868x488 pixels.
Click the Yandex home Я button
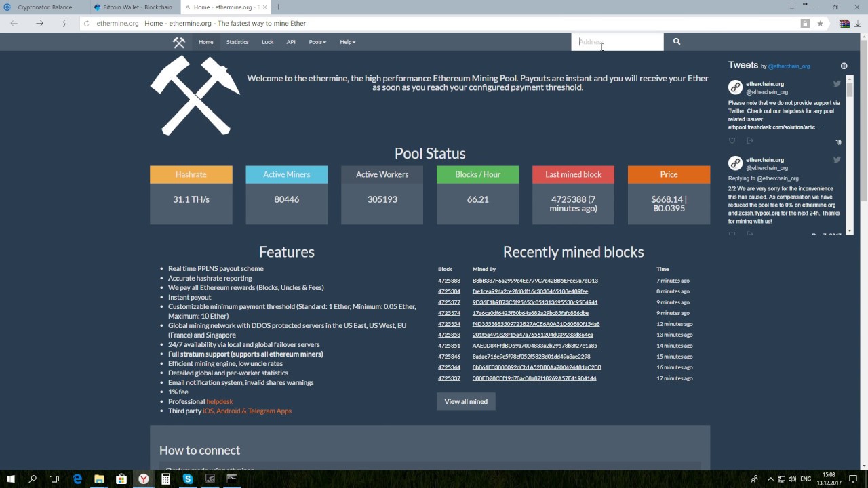click(64, 23)
